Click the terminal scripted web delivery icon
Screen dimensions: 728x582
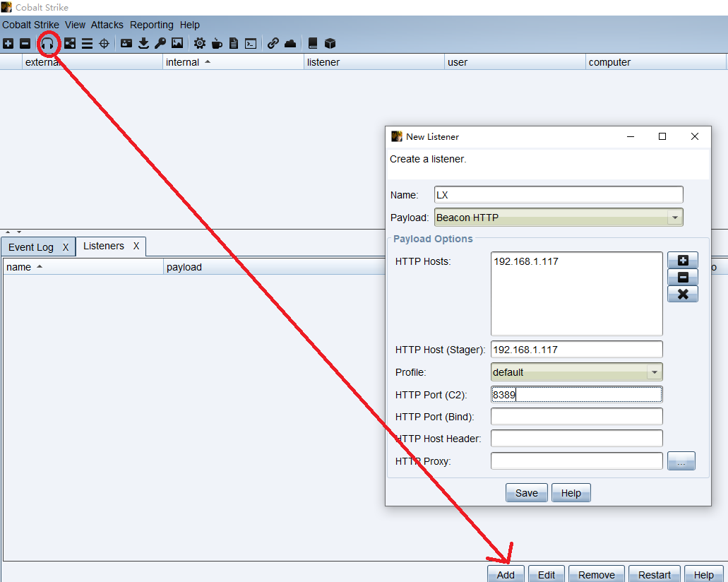point(251,44)
